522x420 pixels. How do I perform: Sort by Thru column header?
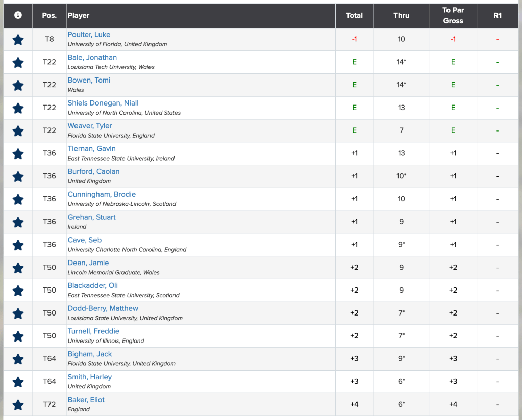pos(401,15)
